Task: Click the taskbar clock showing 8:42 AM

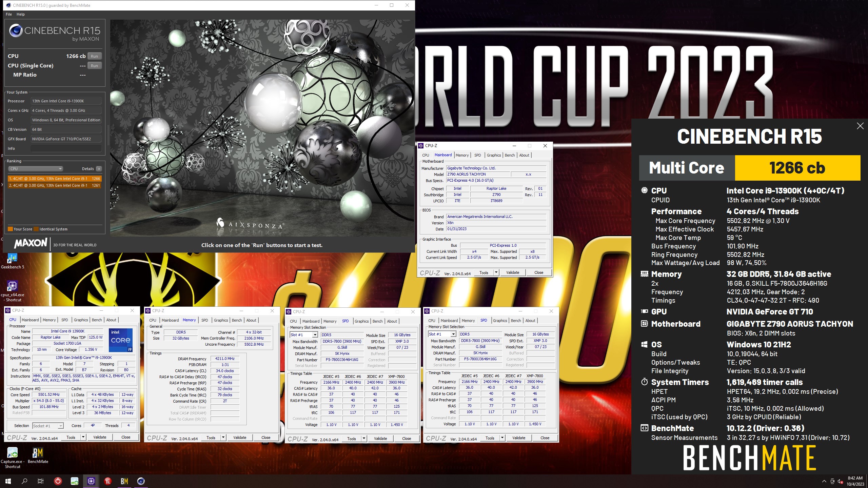Action: (x=855, y=481)
